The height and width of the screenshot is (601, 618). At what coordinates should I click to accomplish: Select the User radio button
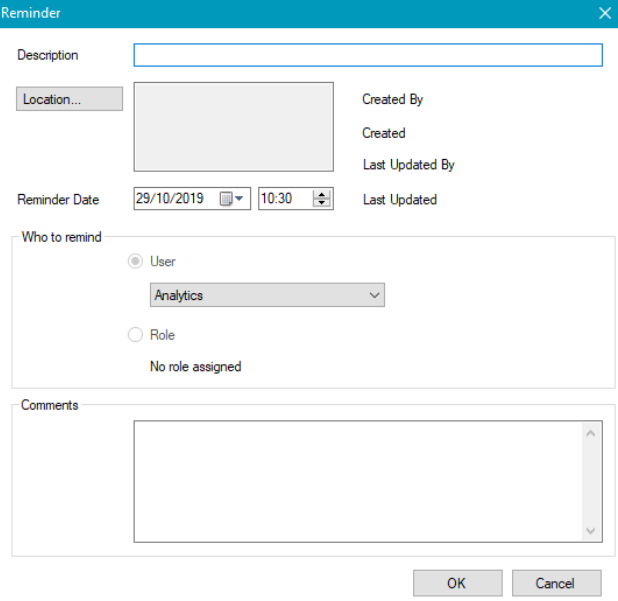coord(136,262)
